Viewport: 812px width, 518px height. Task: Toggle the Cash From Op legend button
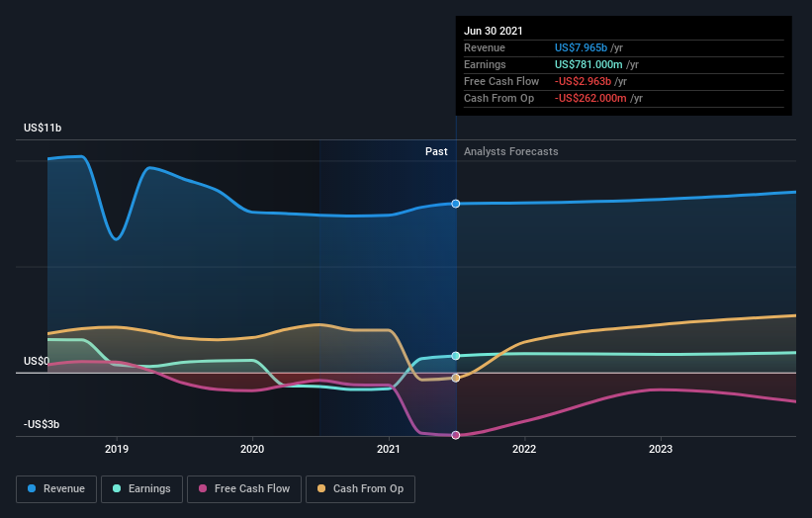(360, 489)
